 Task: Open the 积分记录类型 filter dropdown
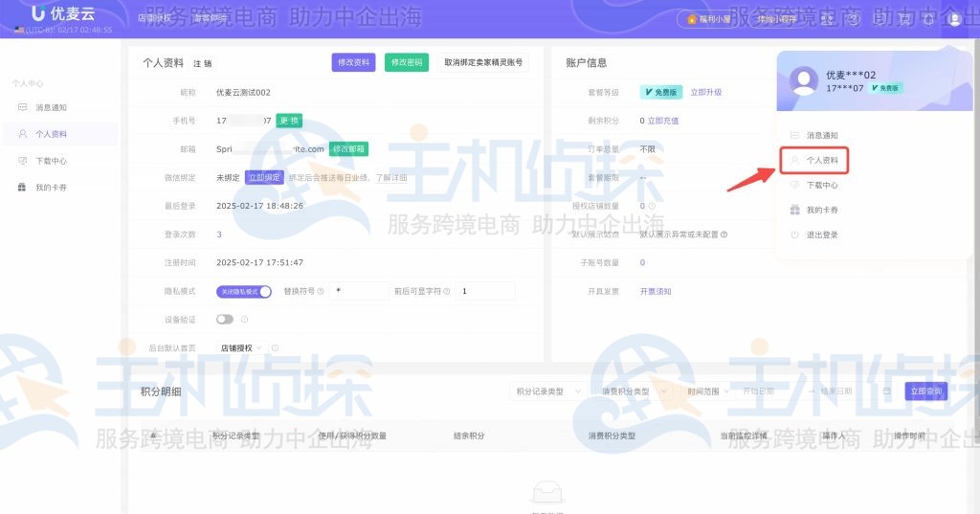(547, 391)
